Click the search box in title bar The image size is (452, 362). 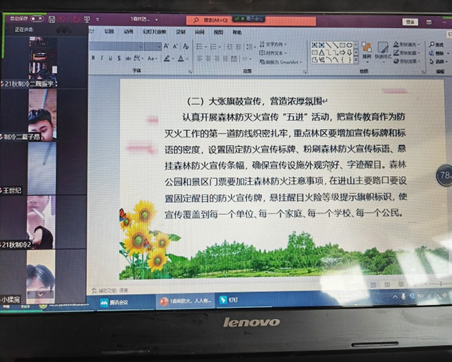(x=251, y=20)
